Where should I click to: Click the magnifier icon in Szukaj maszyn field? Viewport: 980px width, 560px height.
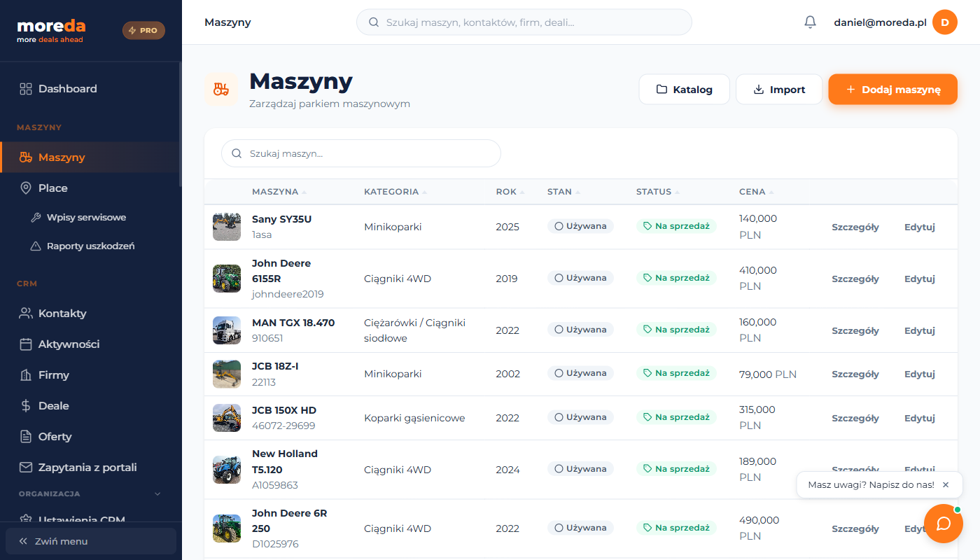click(x=237, y=153)
